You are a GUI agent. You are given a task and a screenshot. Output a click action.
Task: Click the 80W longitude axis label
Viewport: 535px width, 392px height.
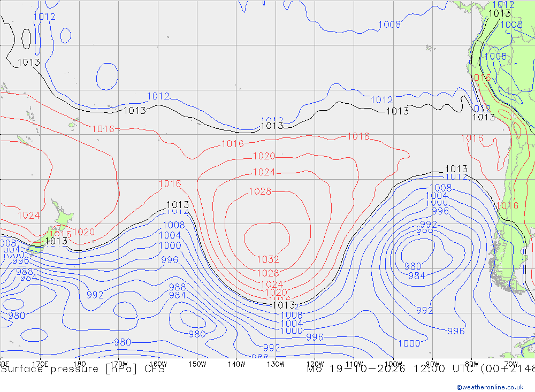[472, 364]
